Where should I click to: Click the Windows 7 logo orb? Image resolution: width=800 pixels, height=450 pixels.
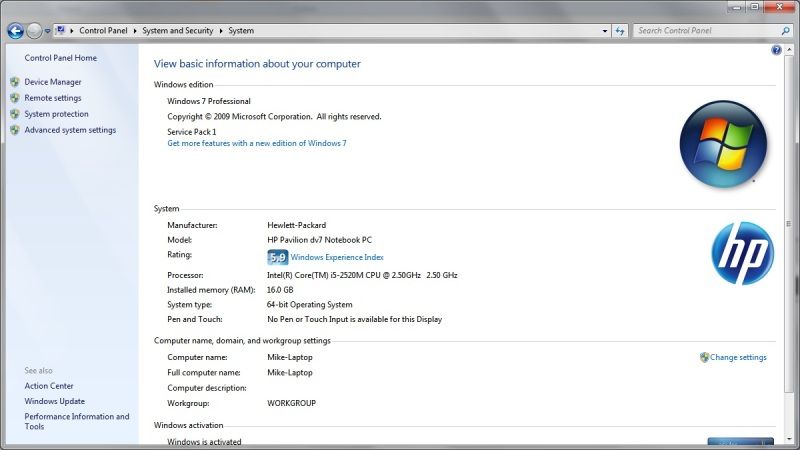[x=723, y=144]
